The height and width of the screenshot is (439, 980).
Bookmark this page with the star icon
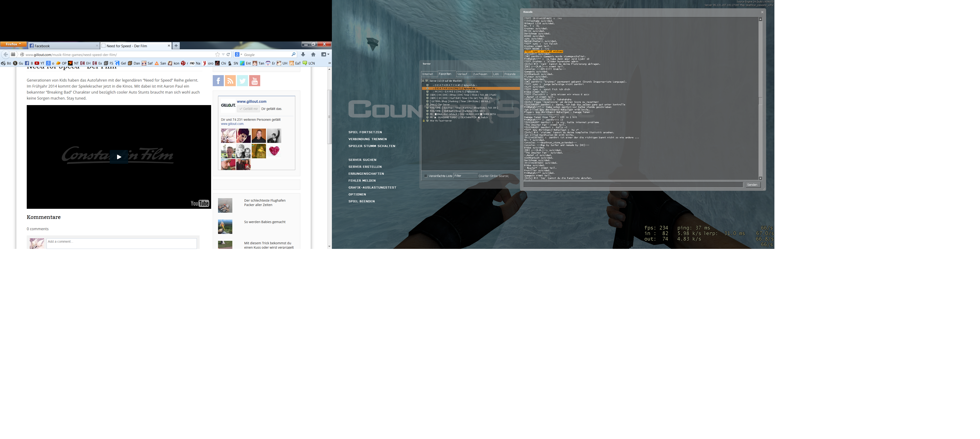tap(218, 54)
